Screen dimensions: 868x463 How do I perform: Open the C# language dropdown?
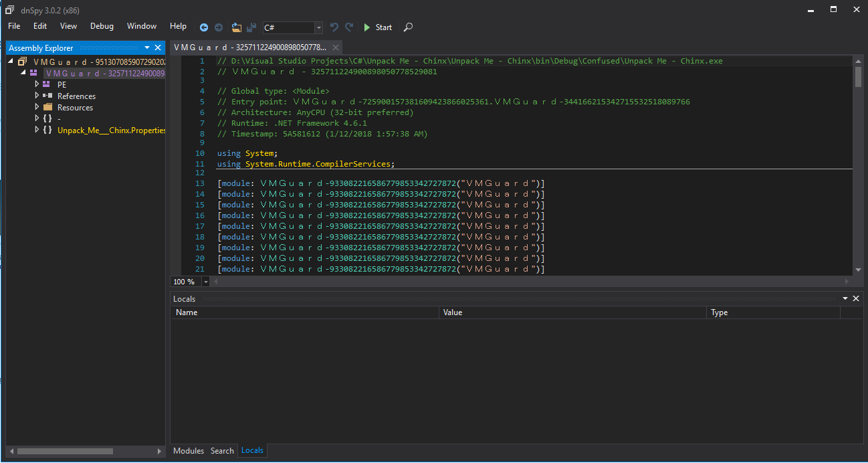click(319, 27)
